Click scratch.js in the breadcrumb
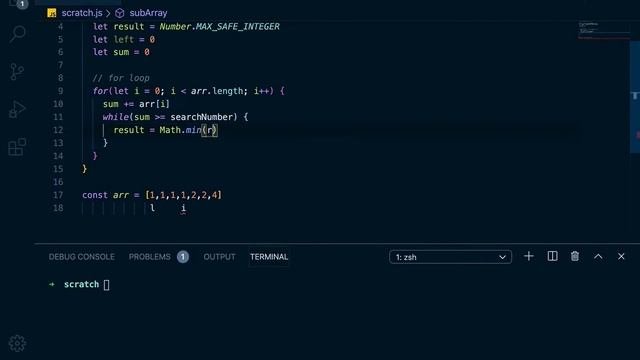640x360 pixels. (x=82, y=13)
